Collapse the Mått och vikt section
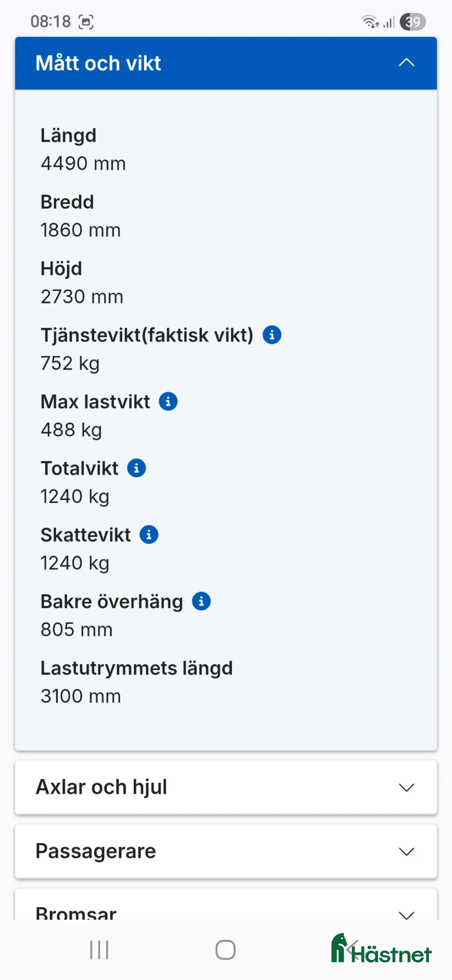 coord(405,63)
